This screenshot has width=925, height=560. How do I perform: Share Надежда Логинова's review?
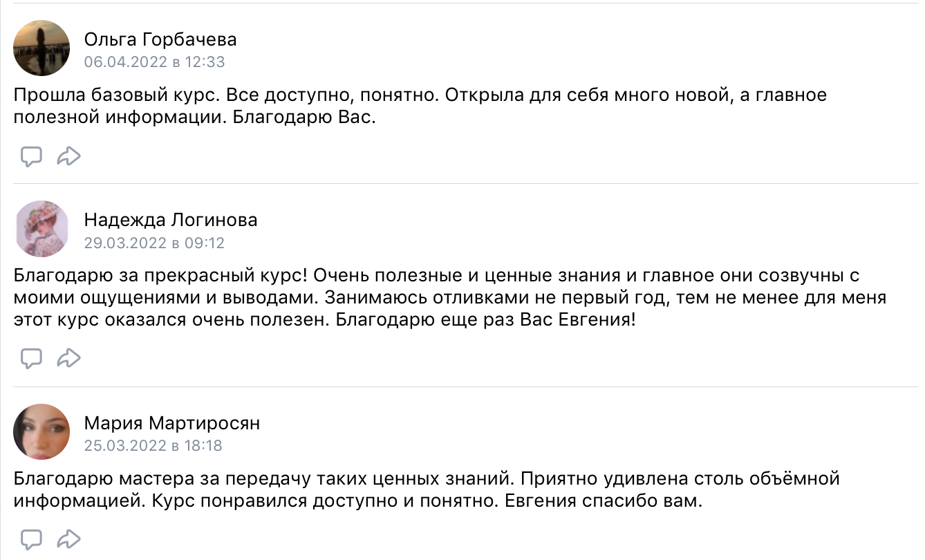pyautogui.click(x=68, y=358)
